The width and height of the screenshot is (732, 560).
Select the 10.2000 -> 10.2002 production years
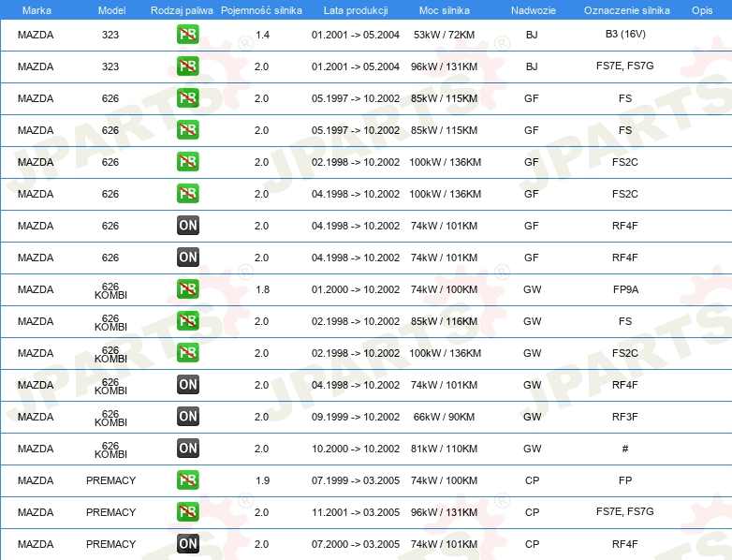point(356,449)
